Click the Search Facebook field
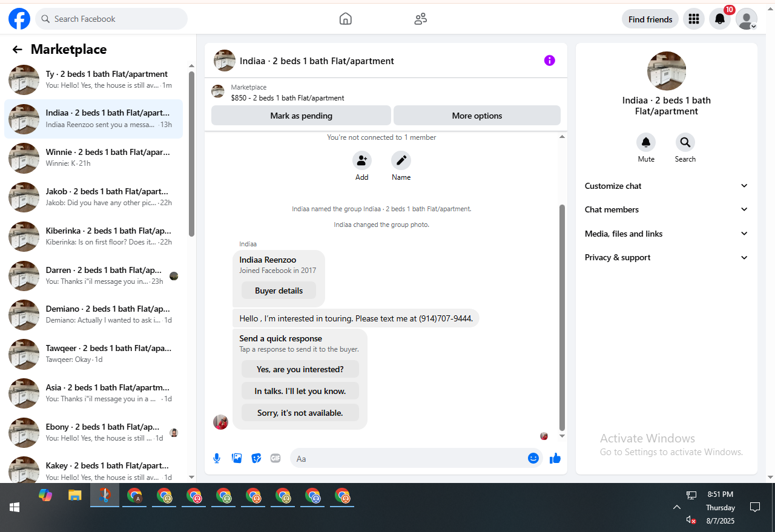The height and width of the screenshot is (532, 775). click(111, 19)
